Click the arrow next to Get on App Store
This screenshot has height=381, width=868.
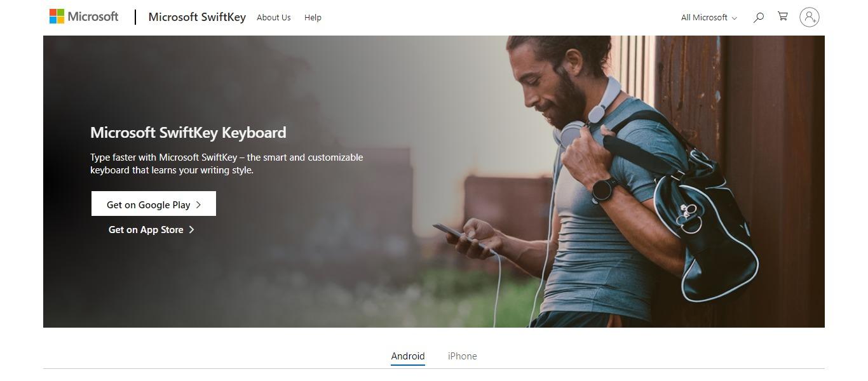coord(192,230)
